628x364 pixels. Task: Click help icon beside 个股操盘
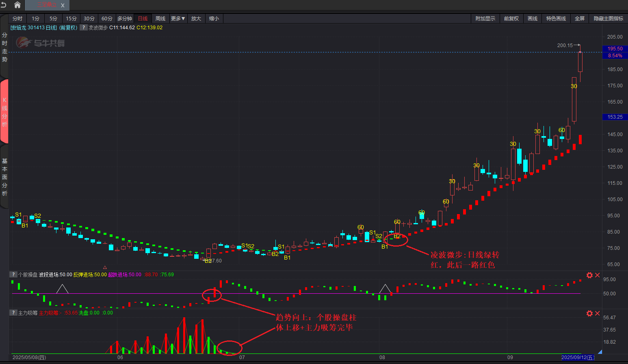13,275
